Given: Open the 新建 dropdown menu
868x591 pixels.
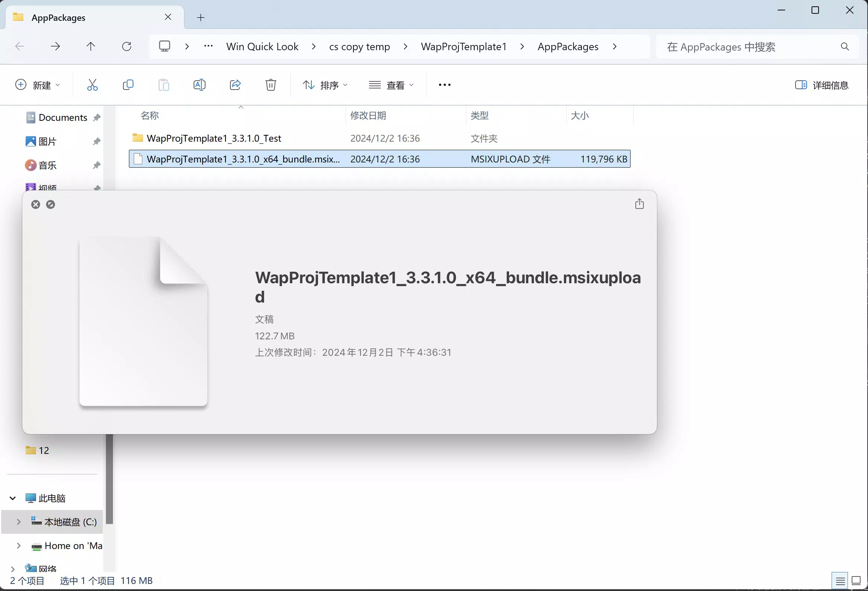Looking at the screenshot, I should coord(38,85).
